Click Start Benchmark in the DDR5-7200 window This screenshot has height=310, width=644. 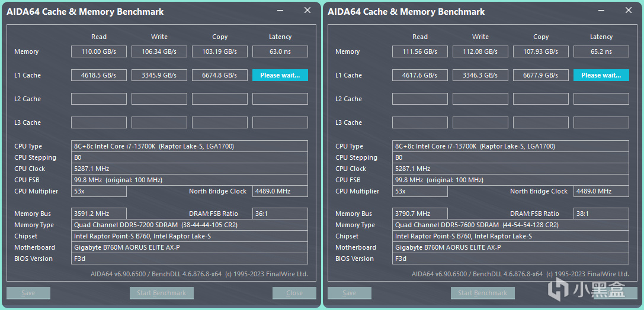tap(161, 293)
